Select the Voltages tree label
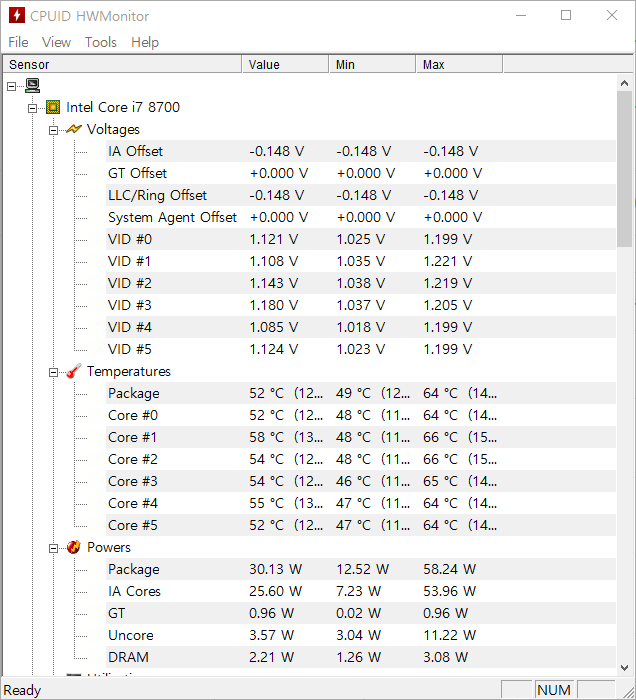The image size is (636, 700). (113, 129)
